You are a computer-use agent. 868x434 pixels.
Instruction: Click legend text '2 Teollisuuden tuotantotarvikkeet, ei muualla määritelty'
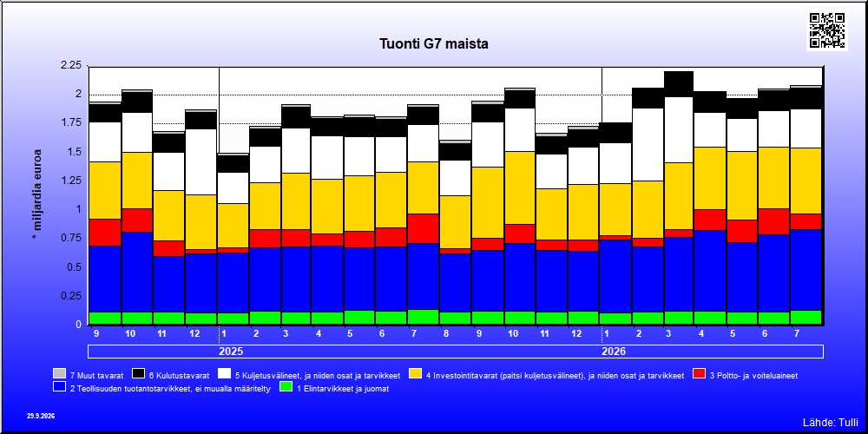pyautogui.click(x=170, y=389)
